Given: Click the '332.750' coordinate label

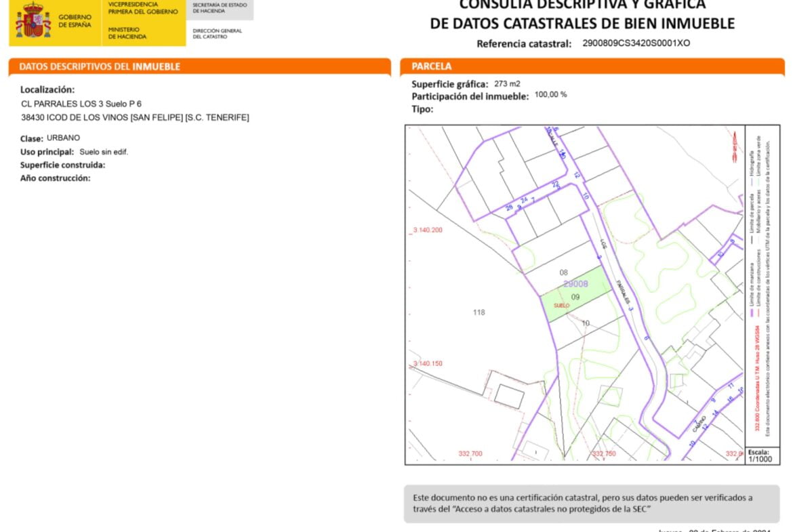Looking at the screenshot, I should (604, 453).
